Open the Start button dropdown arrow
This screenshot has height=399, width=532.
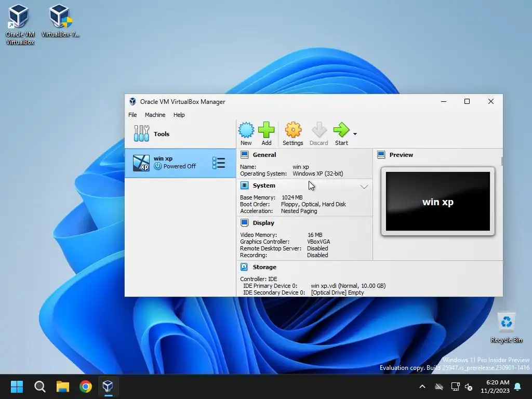click(355, 134)
